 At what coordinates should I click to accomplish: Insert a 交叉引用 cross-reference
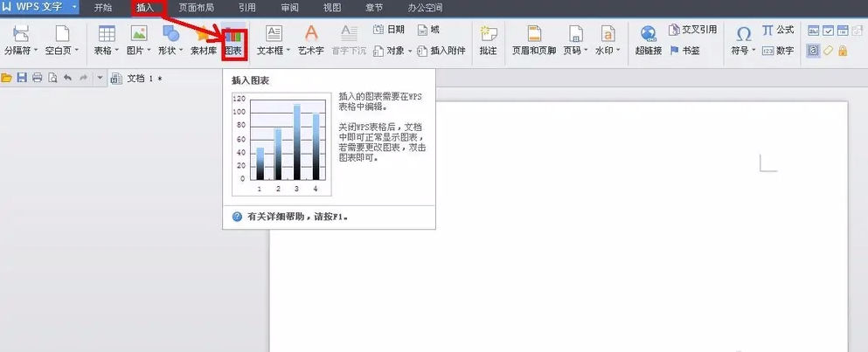coord(692,30)
